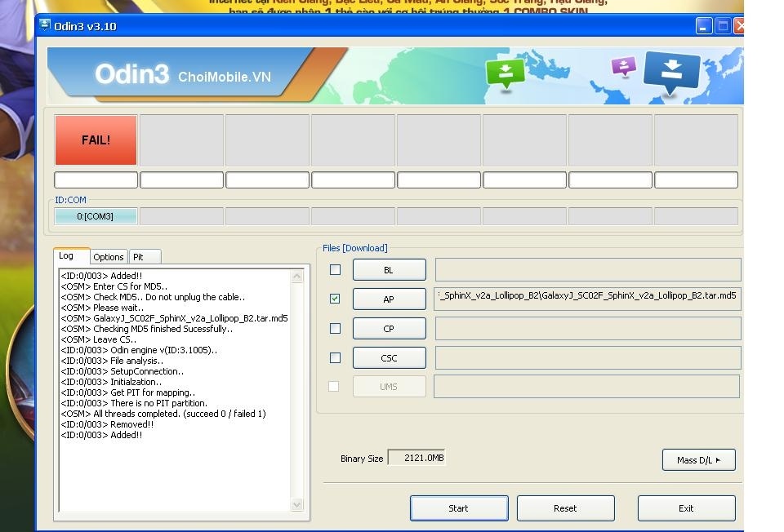The width and height of the screenshot is (784, 532).
Task: Click the BL file browse button
Action: coord(390,270)
